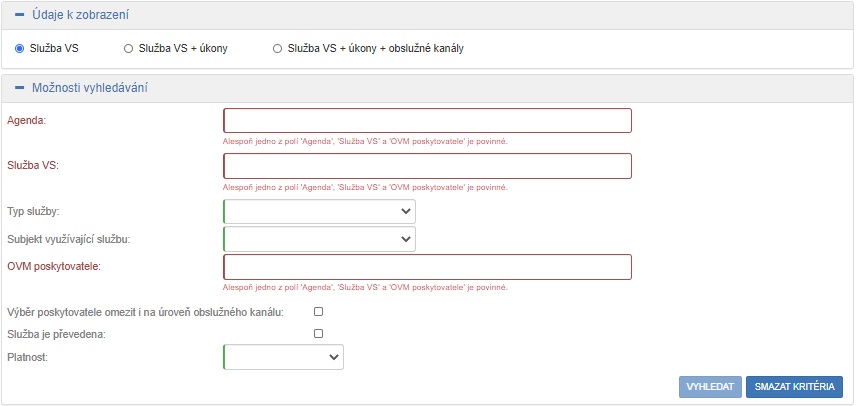This screenshot has width=856, height=406.
Task: Expand the 'Subjekt využívající službu' dropdown
Action: coord(319,239)
